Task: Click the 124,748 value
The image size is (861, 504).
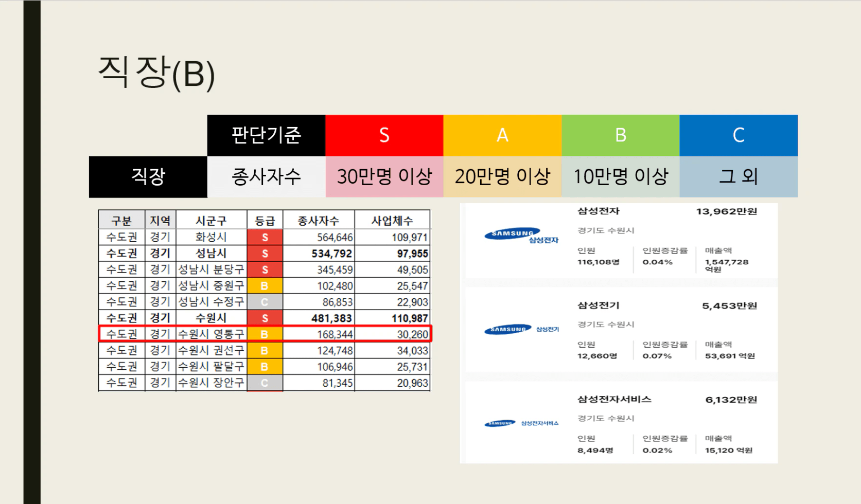Action: (x=335, y=351)
